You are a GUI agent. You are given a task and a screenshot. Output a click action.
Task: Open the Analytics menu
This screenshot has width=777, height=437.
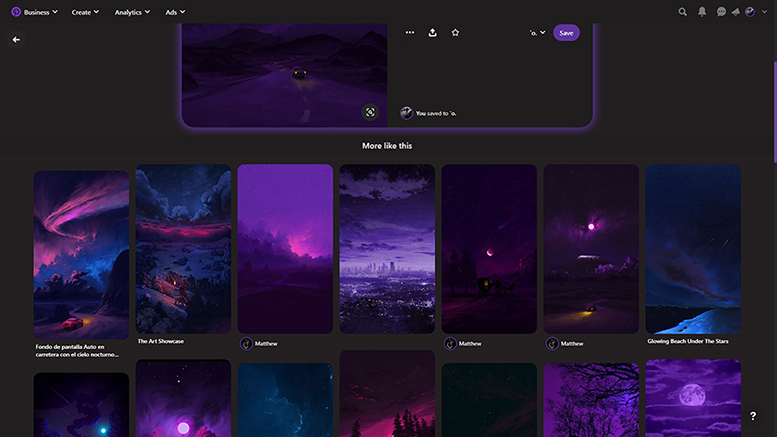132,12
